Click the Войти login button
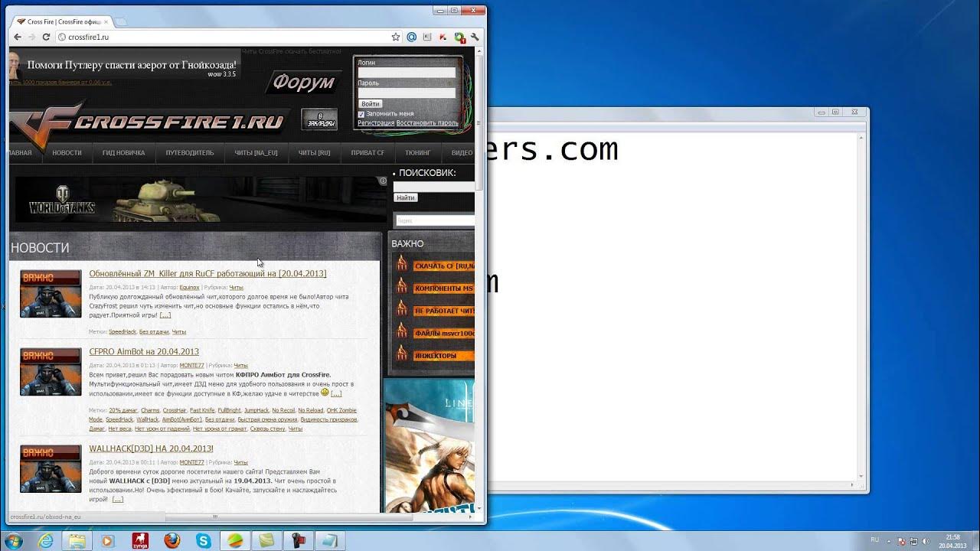980x551 pixels. coord(371,103)
